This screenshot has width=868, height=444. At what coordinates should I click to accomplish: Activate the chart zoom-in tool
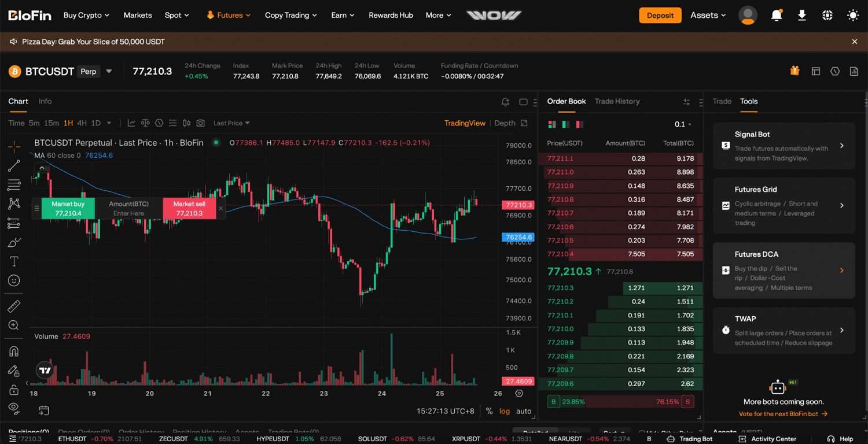(14, 325)
